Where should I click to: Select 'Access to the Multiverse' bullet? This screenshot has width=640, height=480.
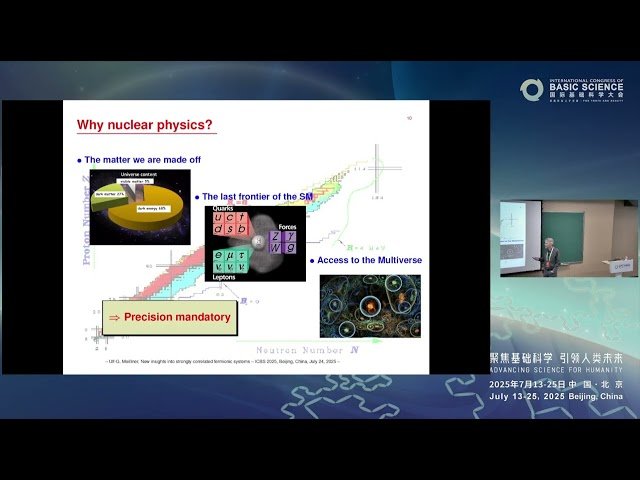pyautogui.click(x=368, y=261)
